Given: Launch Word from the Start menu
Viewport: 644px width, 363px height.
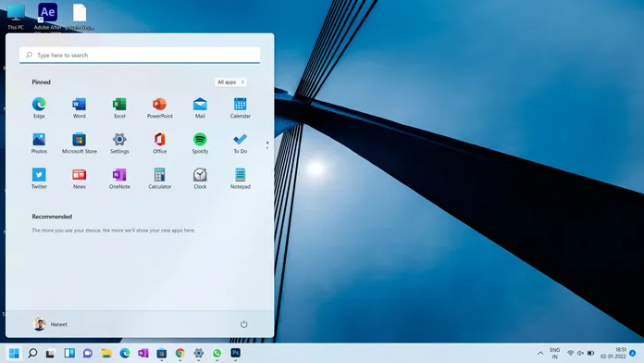Looking at the screenshot, I should click(x=80, y=108).
